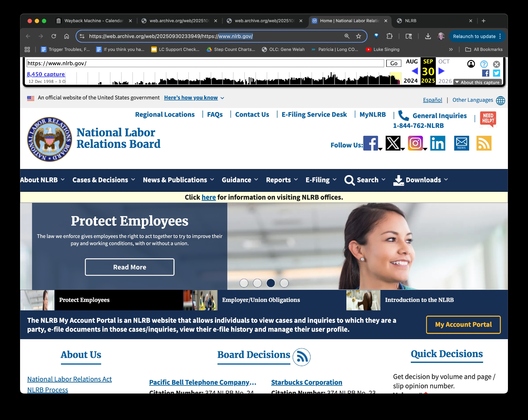This screenshot has width=528, height=420.
Task: Select the first carousel slide dot
Action: click(x=244, y=283)
